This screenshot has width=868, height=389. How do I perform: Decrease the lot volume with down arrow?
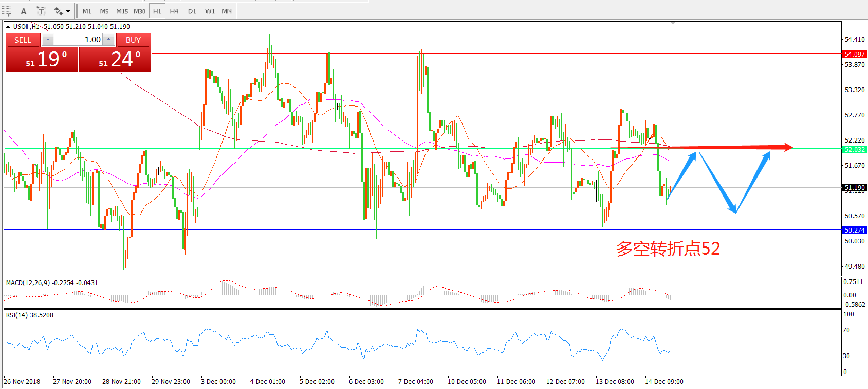[48, 40]
